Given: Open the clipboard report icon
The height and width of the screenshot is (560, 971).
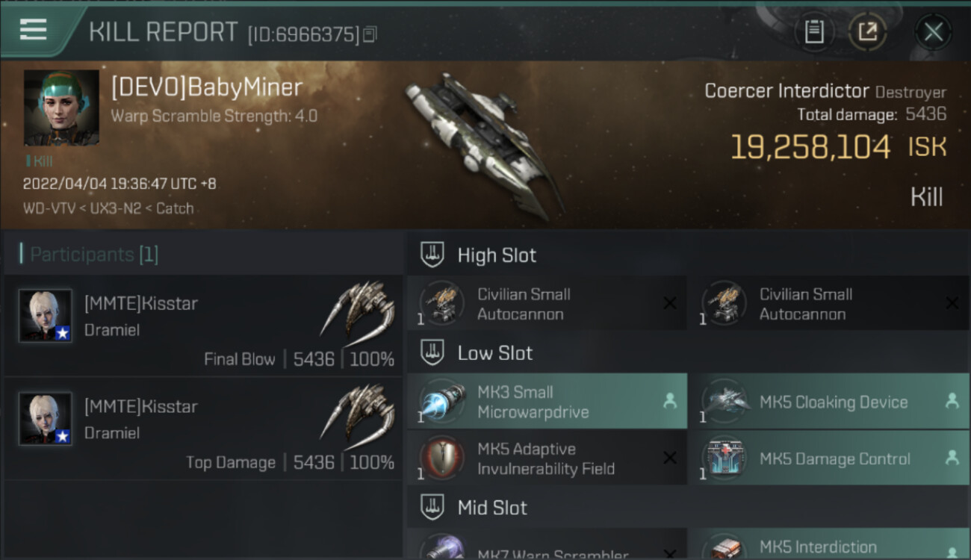Looking at the screenshot, I should click(x=814, y=31).
